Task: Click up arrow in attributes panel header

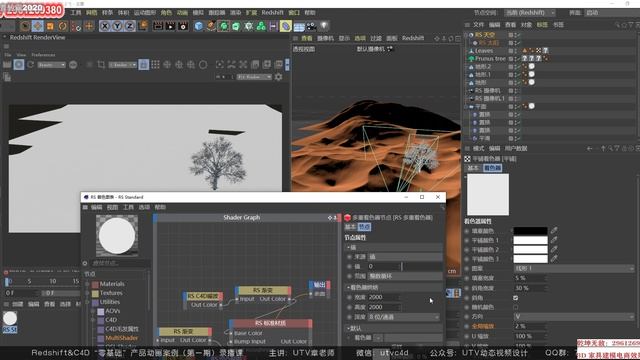Action: coord(603,148)
